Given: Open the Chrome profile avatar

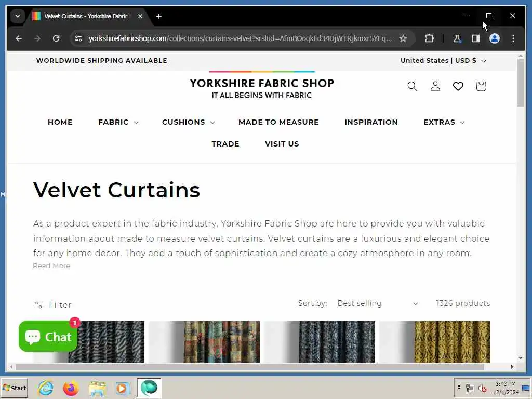Looking at the screenshot, I should tap(495, 38).
